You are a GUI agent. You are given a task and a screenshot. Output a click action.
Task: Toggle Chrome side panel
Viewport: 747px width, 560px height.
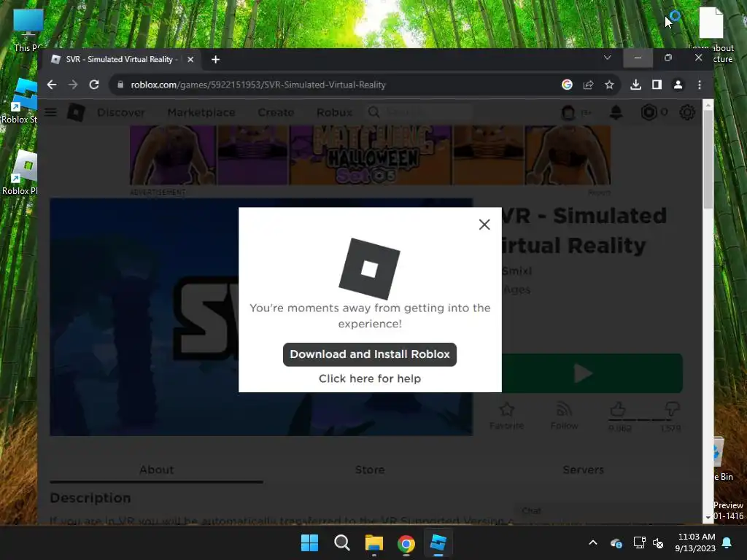point(657,85)
